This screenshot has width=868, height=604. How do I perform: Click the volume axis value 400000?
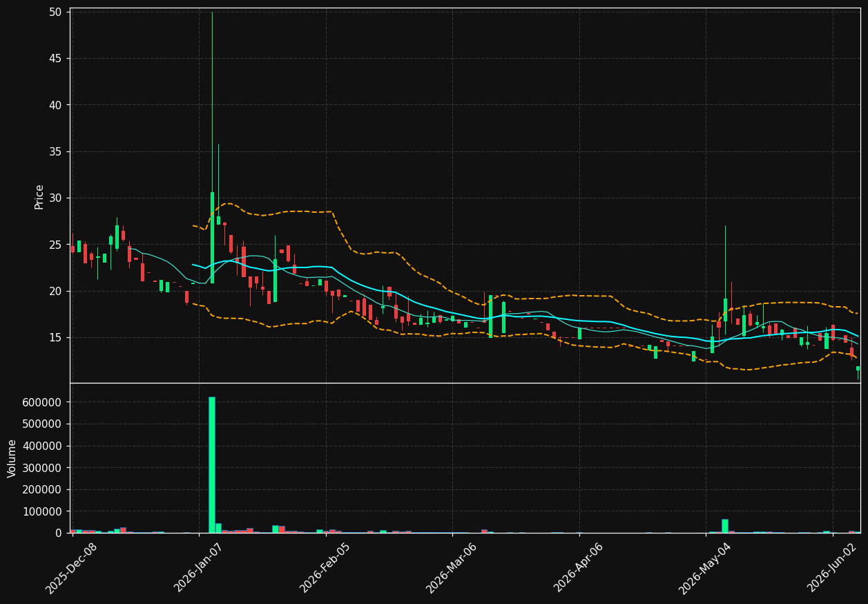43,446
